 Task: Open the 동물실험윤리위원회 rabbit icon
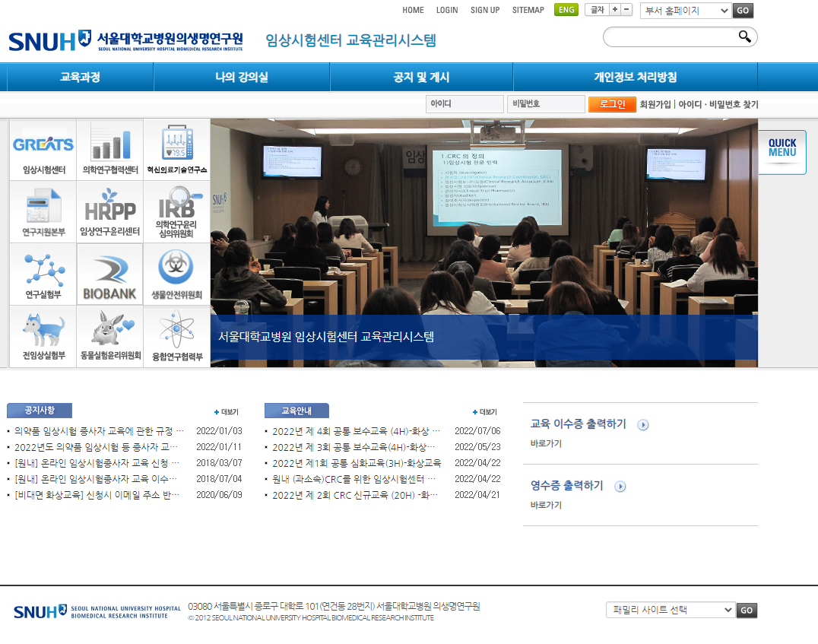pyautogui.click(x=110, y=337)
